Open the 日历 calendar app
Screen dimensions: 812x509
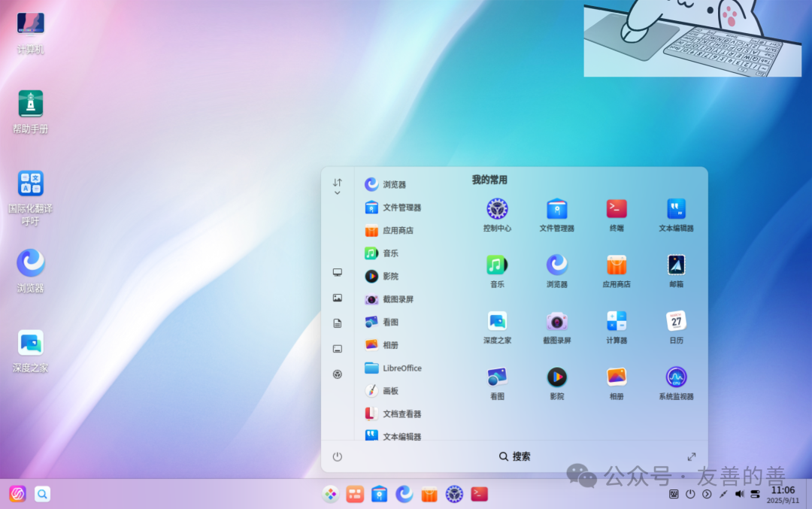pyautogui.click(x=676, y=327)
